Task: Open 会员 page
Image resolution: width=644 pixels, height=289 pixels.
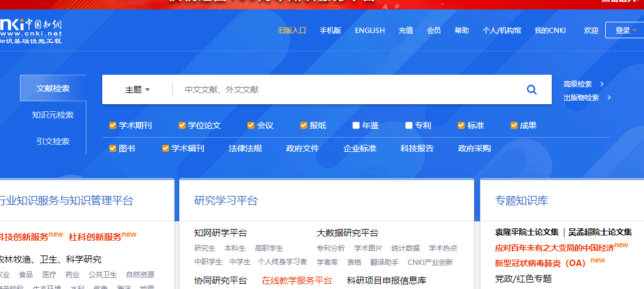Action: coord(434,31)
